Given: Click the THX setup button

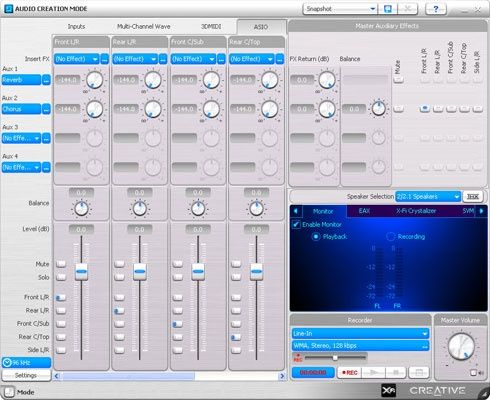Looking at the screenshot, I should pyautogui.click(x=472, y=197).
